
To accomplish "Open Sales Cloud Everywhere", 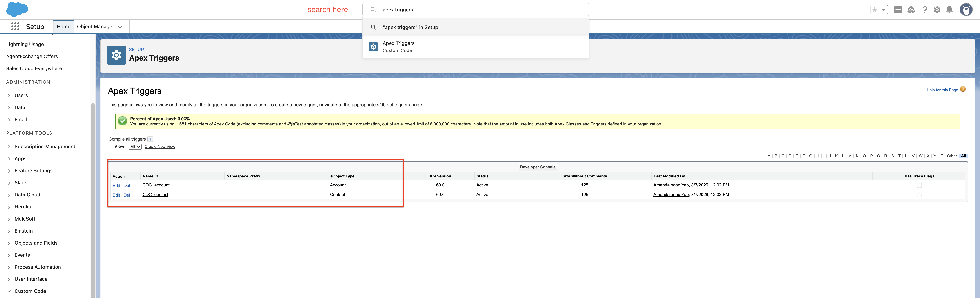I will (x=34, y=68).
